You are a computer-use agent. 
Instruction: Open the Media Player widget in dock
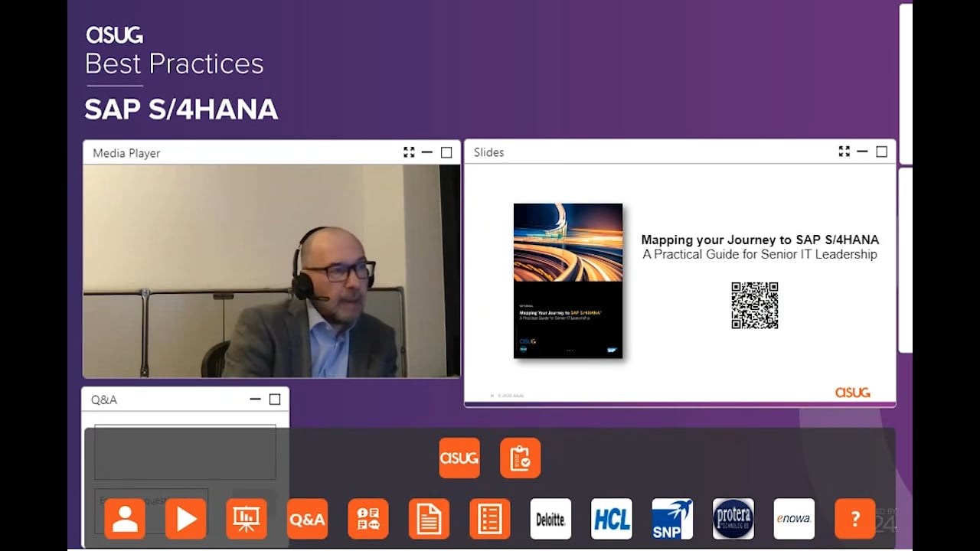tap(186, 519)
